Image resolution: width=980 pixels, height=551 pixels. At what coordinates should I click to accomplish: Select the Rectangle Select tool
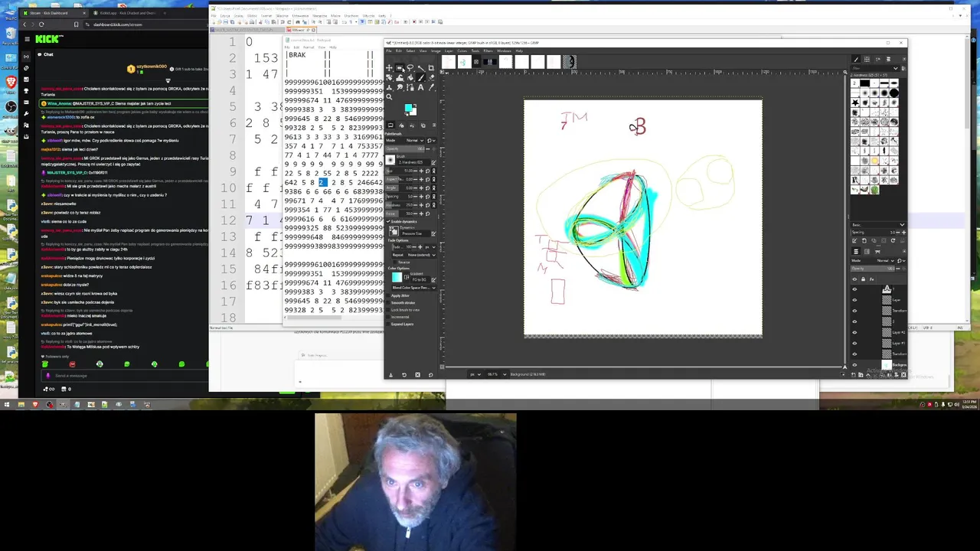click(400, 67)
